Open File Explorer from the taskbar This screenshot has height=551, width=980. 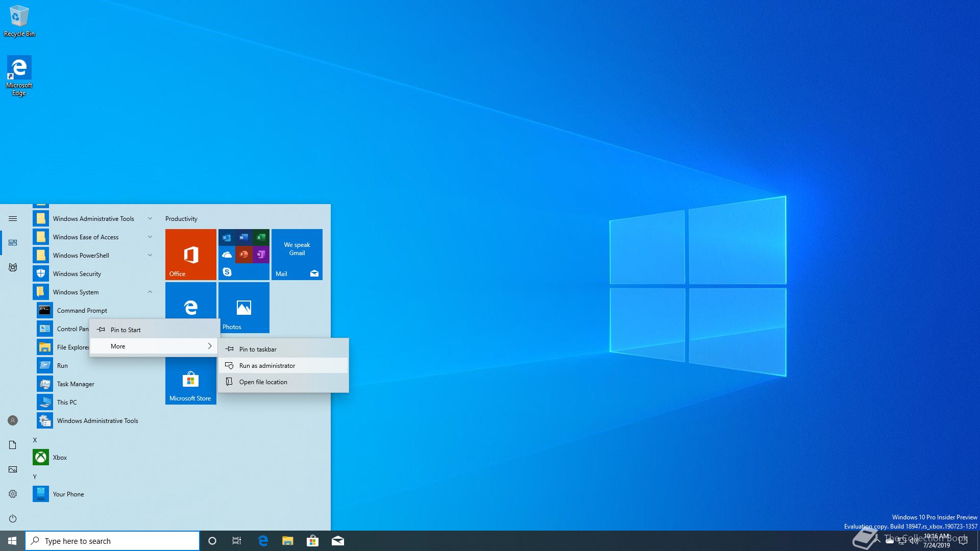[288, 541]
